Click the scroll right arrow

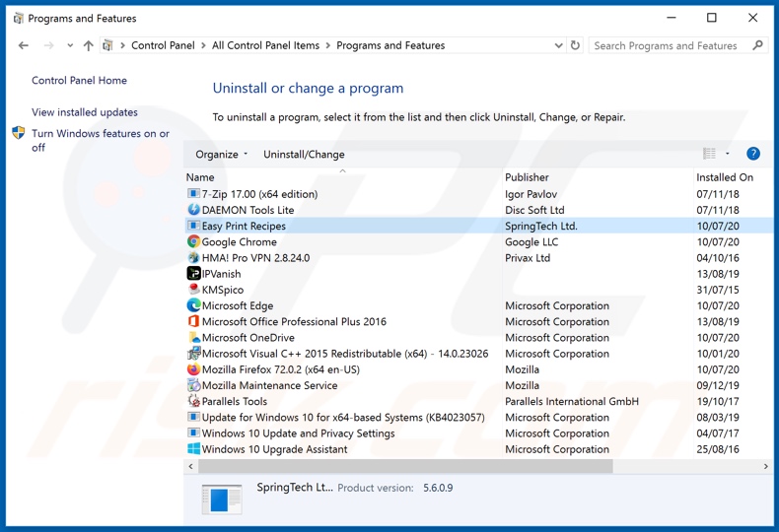765,467
